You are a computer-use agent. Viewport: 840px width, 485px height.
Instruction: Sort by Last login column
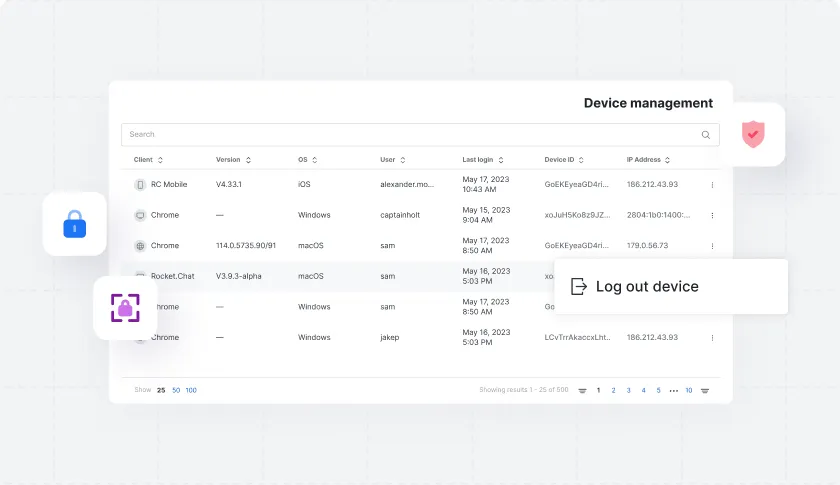pos(501,160)
